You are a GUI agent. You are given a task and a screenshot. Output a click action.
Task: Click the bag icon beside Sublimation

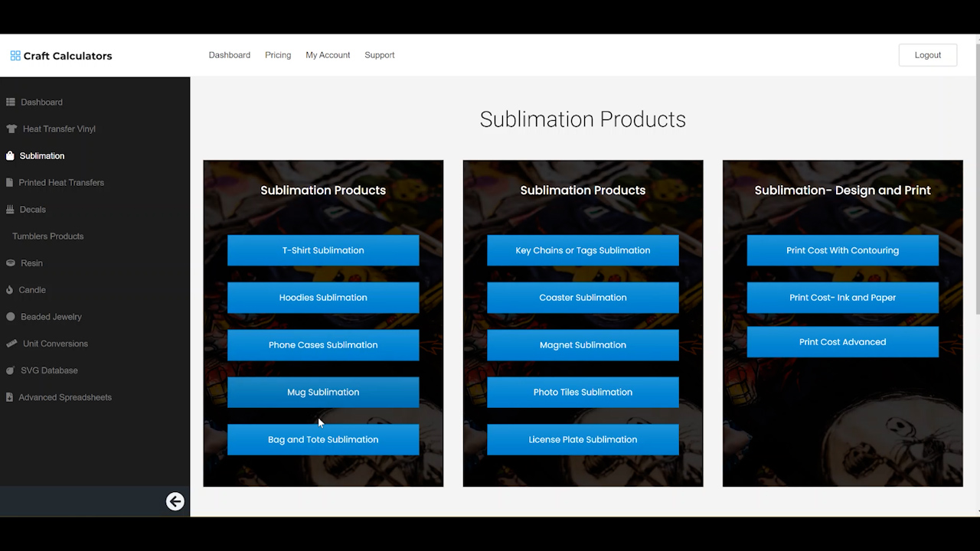10,155
